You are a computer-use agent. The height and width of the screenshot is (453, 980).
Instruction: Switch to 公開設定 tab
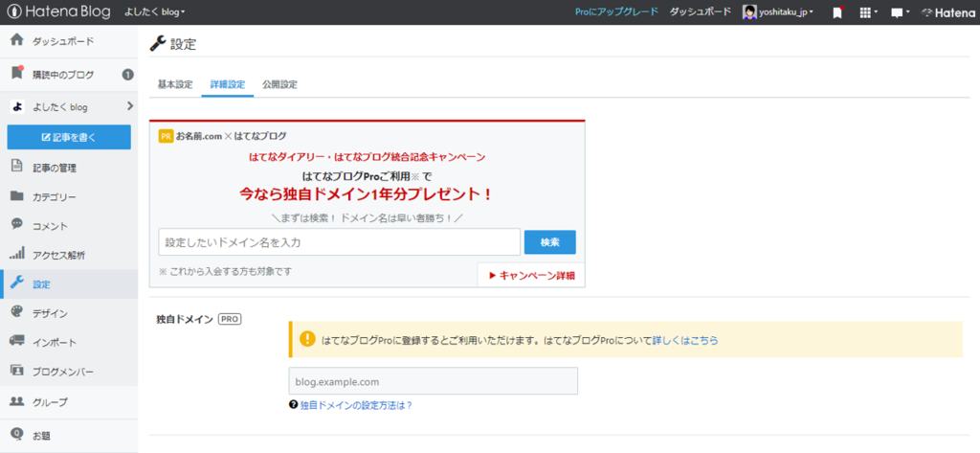(280, 84)
